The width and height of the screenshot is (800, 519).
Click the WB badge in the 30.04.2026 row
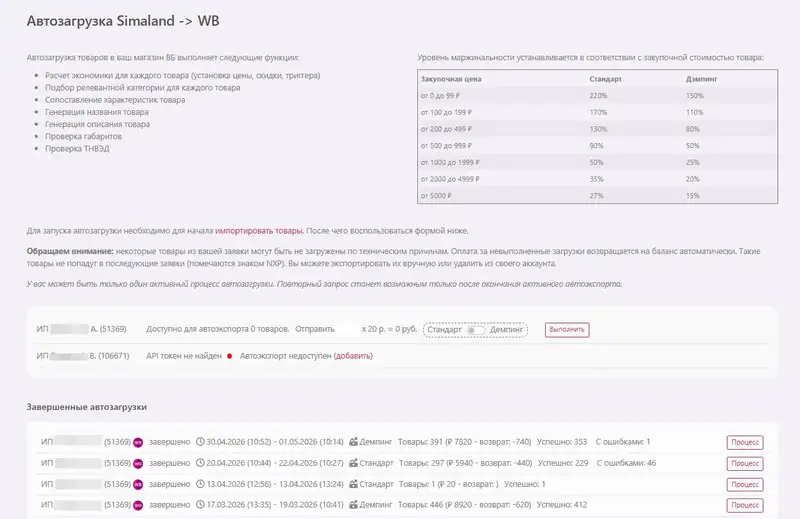tap(138, 442)
